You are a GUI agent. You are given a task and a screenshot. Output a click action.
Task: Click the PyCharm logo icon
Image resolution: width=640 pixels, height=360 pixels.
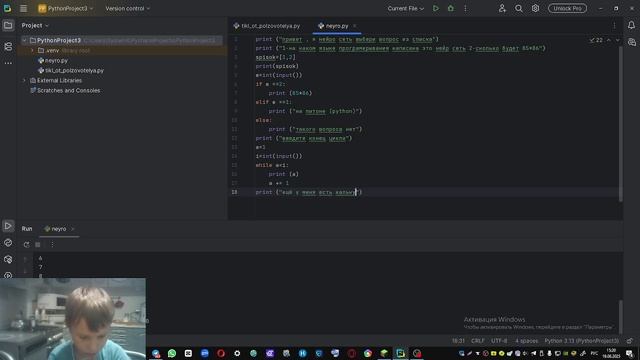[7, 8]
